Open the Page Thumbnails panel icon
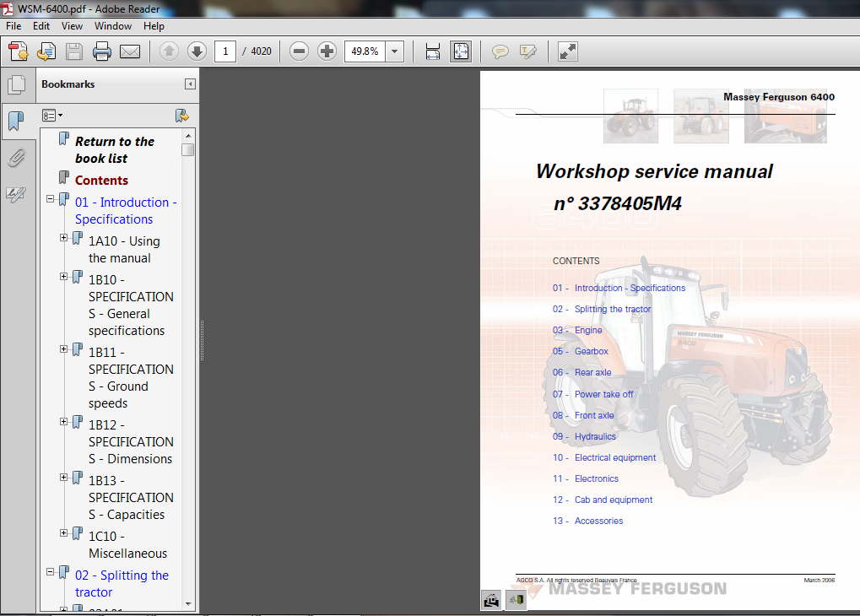The height and width of the screenshot is (616, 860). click(17, 84)
